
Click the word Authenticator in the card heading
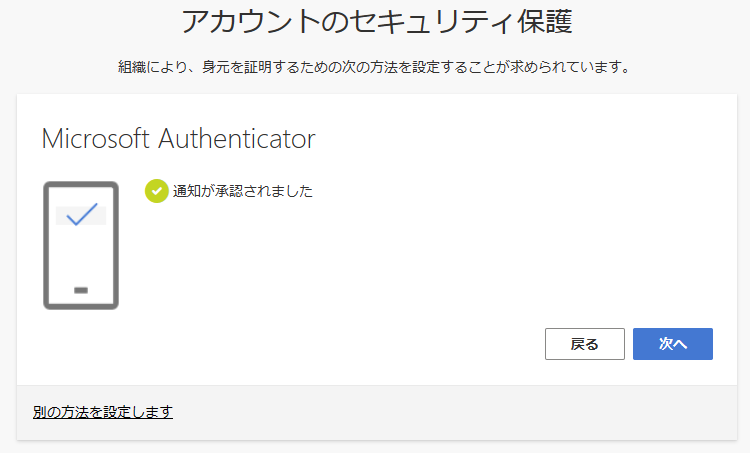(x=237, y=139)
